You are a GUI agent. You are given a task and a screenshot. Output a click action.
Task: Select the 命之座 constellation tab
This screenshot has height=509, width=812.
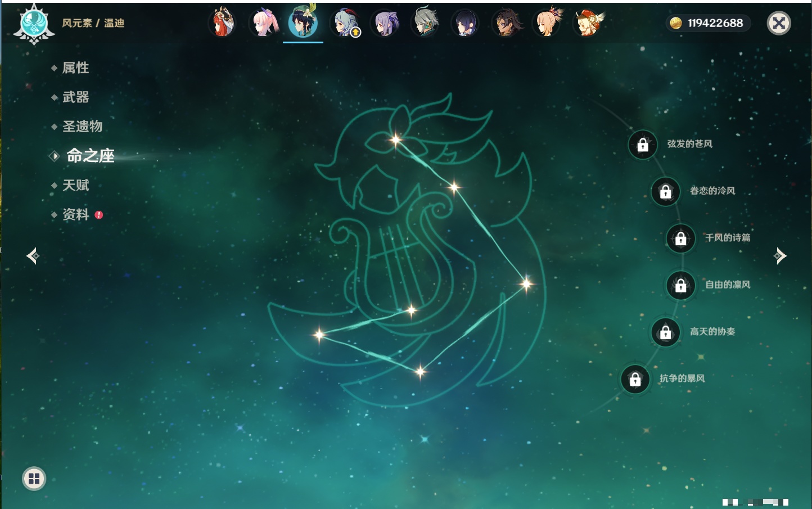click(x=90, y=156)
